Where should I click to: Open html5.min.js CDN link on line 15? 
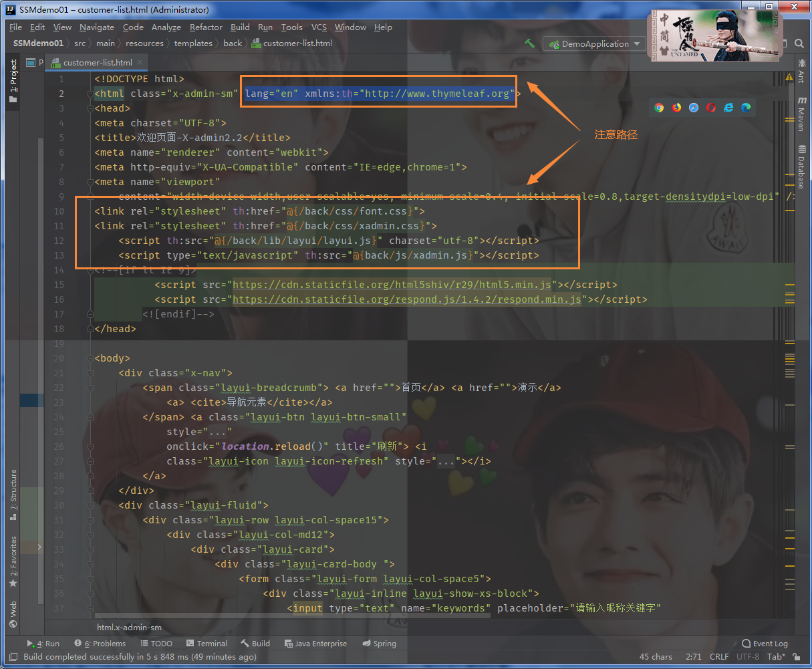coord(392,285)
